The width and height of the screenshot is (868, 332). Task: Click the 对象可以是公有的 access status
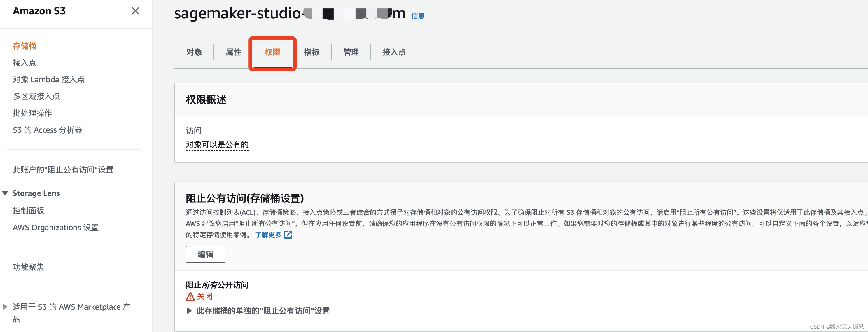point(217,145)
